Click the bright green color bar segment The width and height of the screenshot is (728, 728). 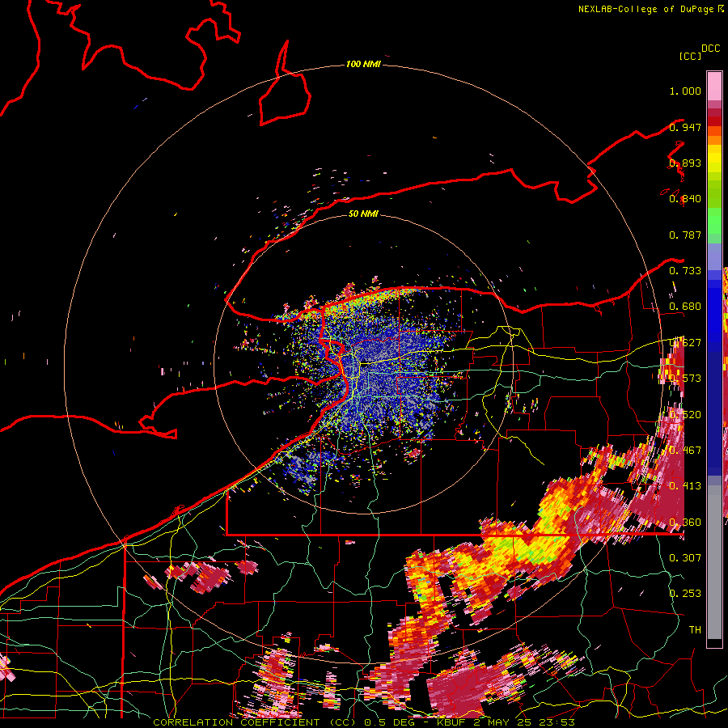(x=714, y=221)
